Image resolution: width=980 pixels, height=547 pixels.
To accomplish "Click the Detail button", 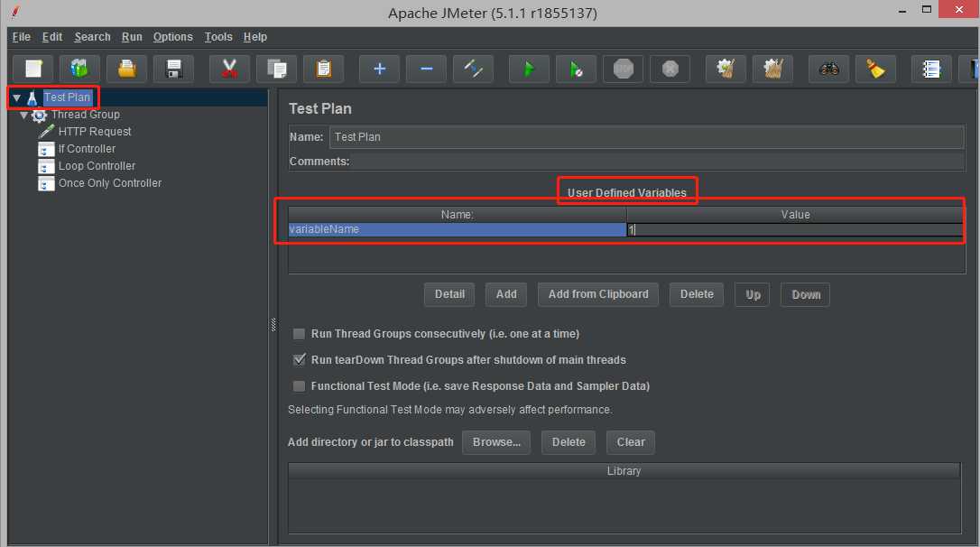I will [x=449, y=294].
